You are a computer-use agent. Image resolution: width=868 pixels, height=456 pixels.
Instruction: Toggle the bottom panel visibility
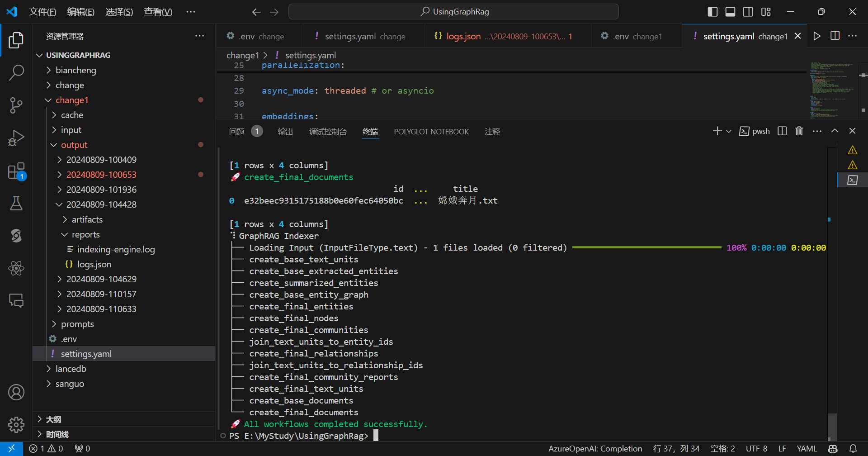tap(730, 12)
